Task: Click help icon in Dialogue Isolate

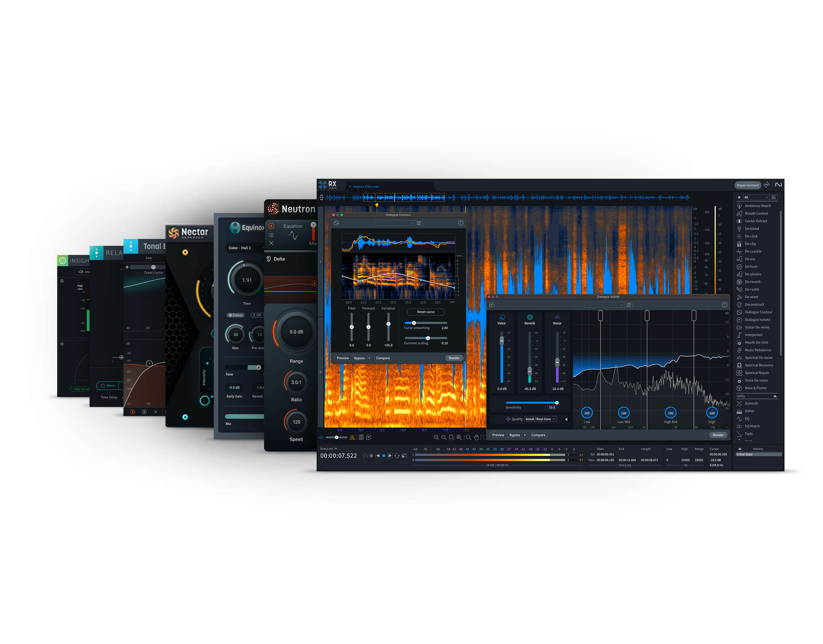Action: [724, 305]
